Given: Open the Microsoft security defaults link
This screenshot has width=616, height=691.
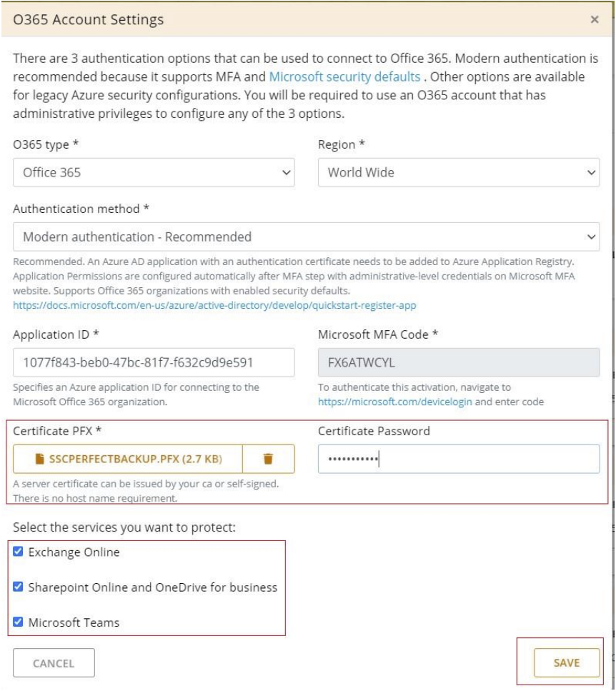Looking at the screenshot, I should point(344,76).
